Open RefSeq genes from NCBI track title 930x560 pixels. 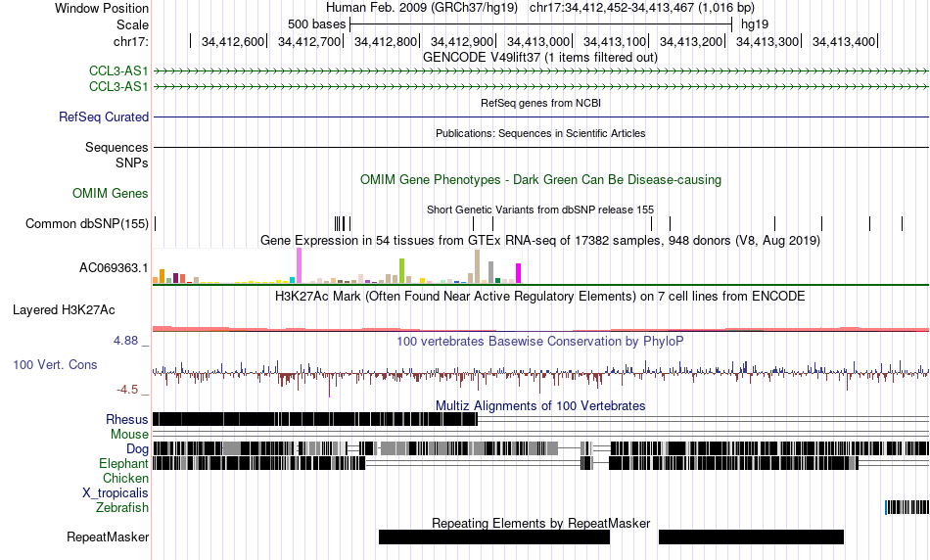coord(540,103)
